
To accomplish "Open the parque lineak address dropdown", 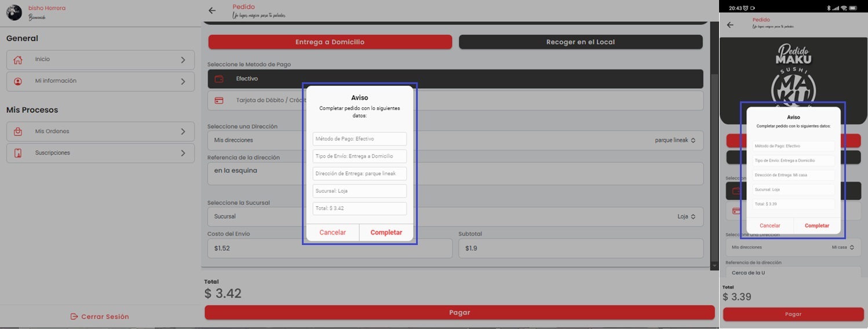I will [674, 140].
